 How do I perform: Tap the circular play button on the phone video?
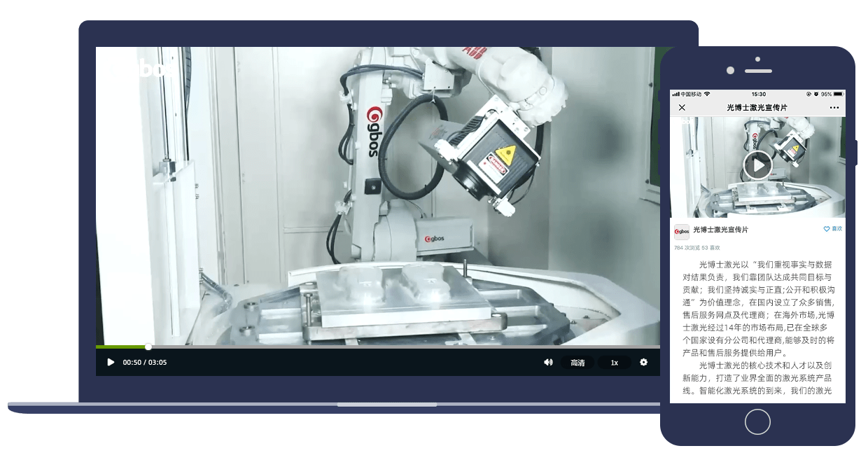[x=757, y=166]
